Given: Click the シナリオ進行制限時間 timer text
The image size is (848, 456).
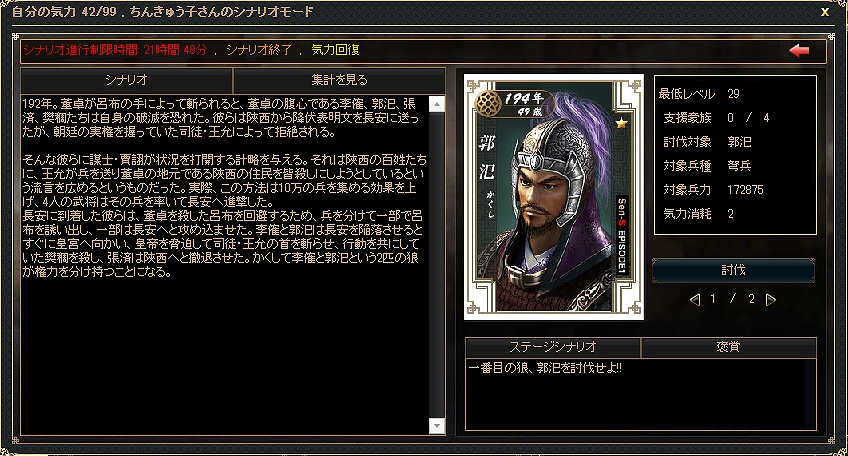Looking at the screenshot, I should [115, 50].
